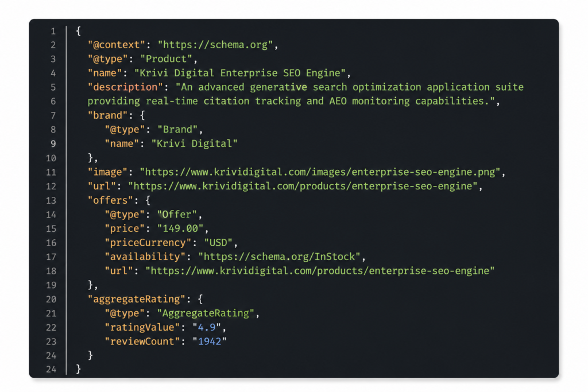
Task: Click the "priceCurrency" key
Action: (148, 243)
